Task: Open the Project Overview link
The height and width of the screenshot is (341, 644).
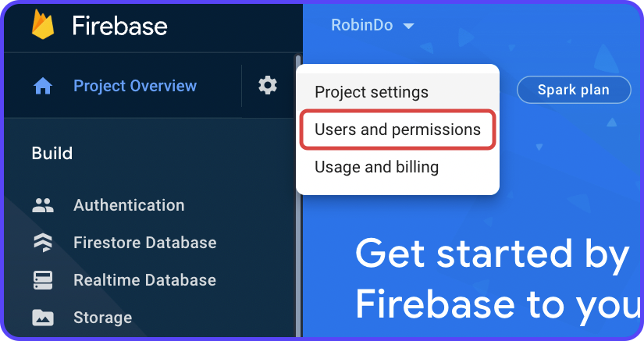Action: pyautogui.click(x=135, y=86)
